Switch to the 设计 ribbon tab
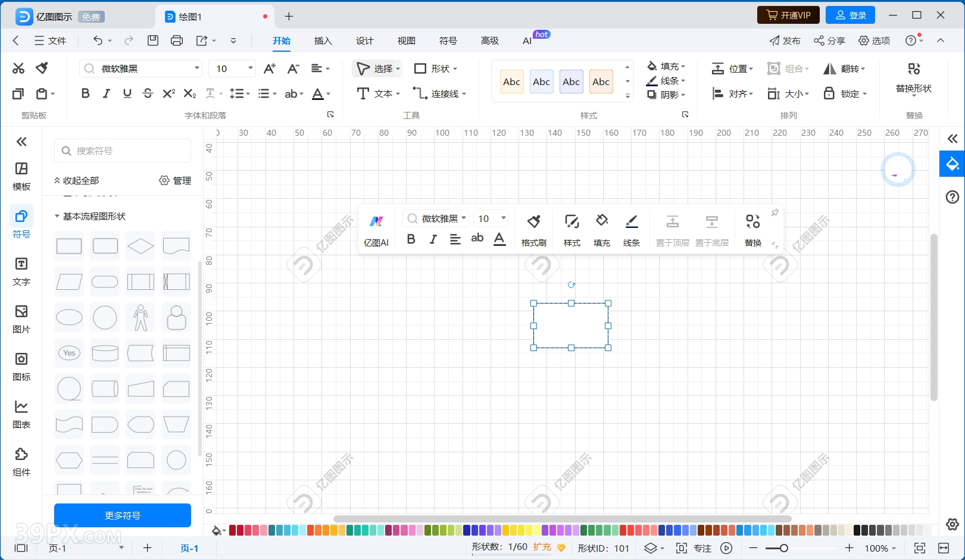The height and width of the screenshot is (560, 965). coord(364,40)
